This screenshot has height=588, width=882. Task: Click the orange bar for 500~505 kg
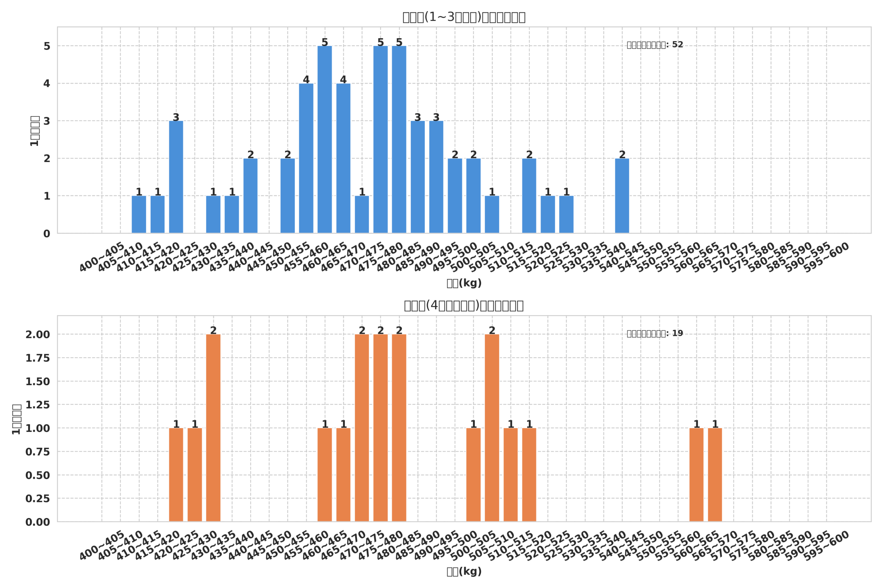pyautogui.click(x=473, y=475)
